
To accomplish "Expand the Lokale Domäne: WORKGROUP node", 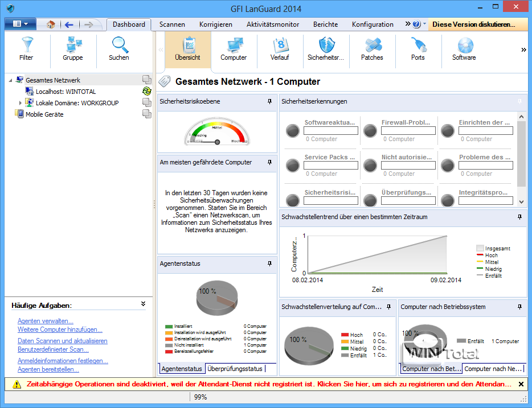I will click(x=20, y=102).
